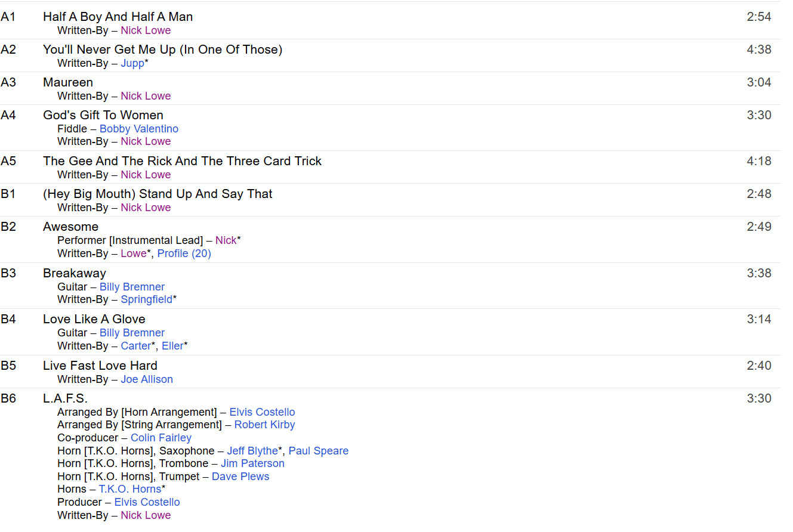Open the Jim Paterson trombone link
The image size is (793, 532).
[252, 463]
